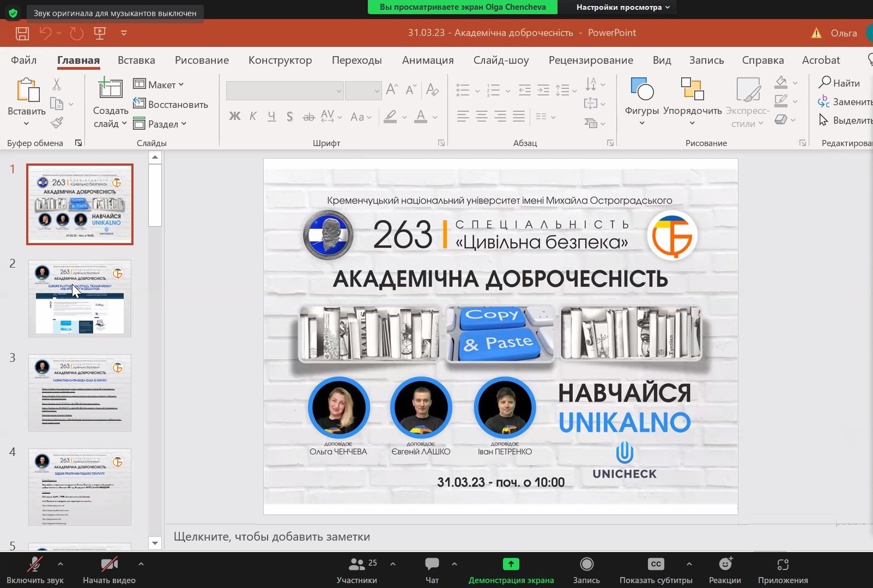Open the Файл menu tab
The image size is (873, 588).
click(x=23, y=60)
